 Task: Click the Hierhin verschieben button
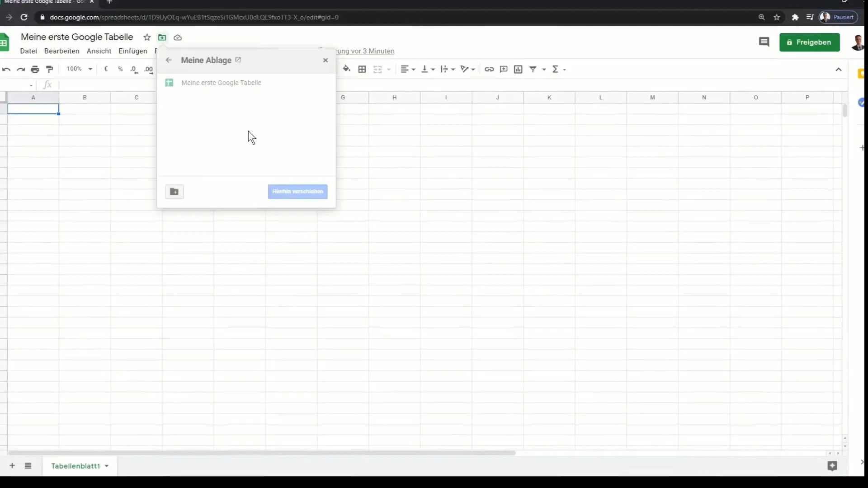pos(297,192)
